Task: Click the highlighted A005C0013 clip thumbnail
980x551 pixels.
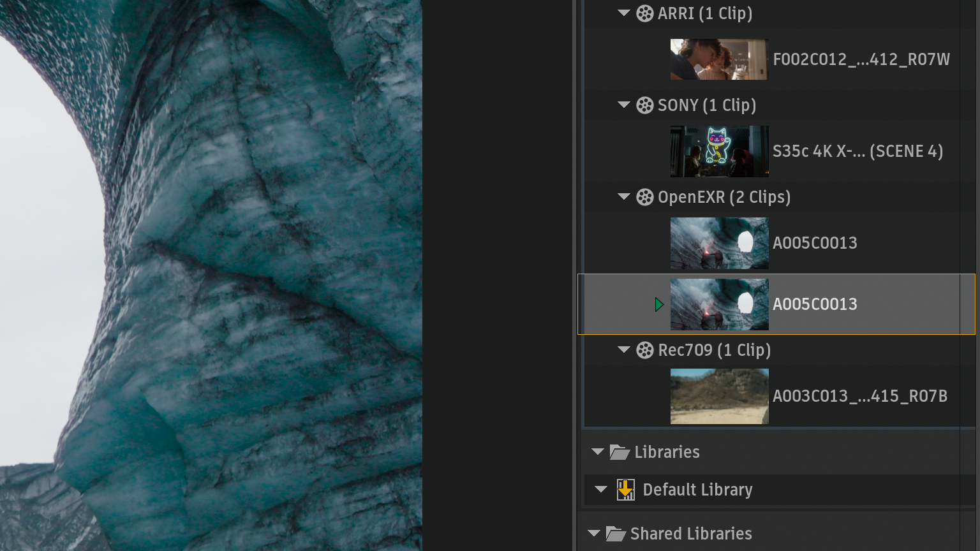Action: (719, 304)
